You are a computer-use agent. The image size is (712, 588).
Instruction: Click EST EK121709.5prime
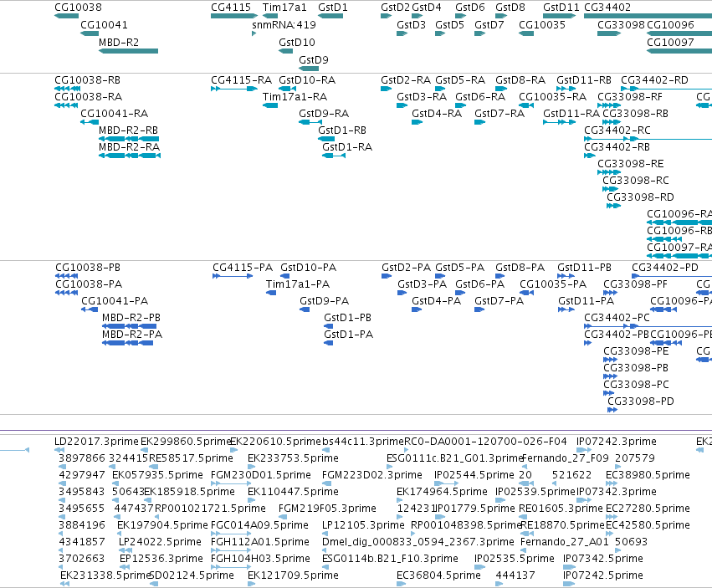point(293,575)
